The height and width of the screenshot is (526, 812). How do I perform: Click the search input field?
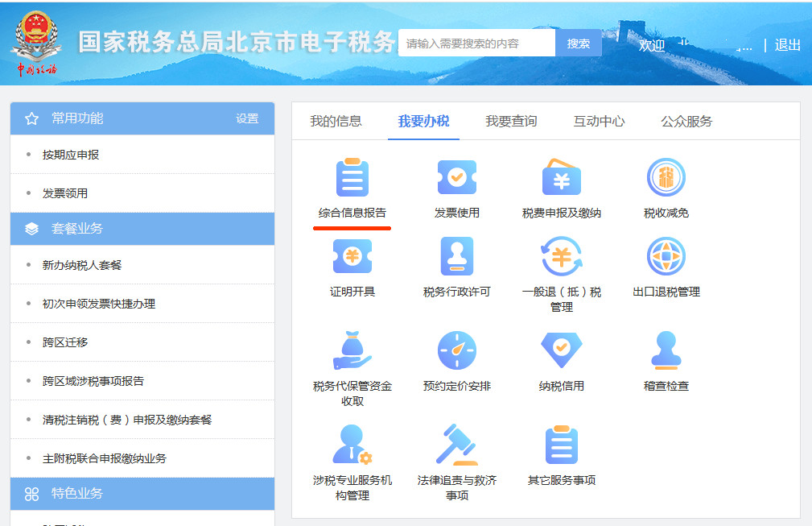pyautogui.click(x=476, y=43)
